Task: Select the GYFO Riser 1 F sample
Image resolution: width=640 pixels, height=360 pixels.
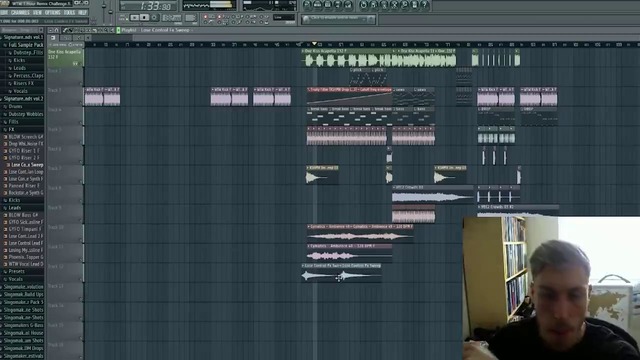Action: [x=24, y=151]
